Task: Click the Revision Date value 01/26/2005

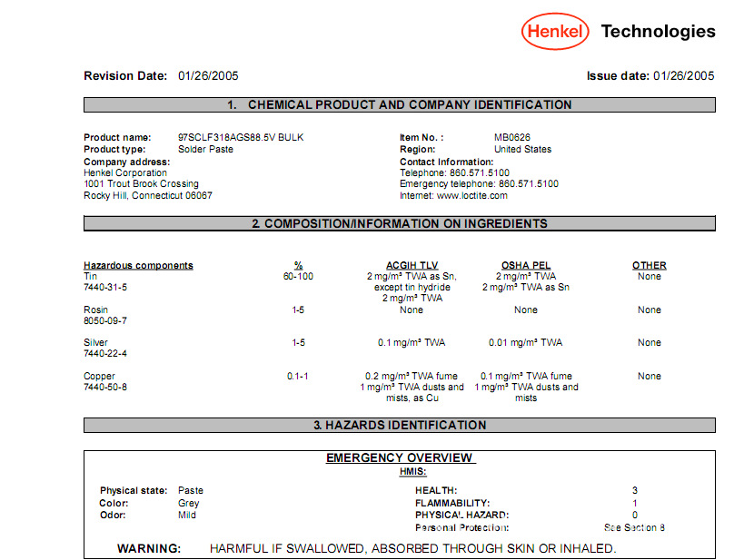Action: tap(208, 76)
